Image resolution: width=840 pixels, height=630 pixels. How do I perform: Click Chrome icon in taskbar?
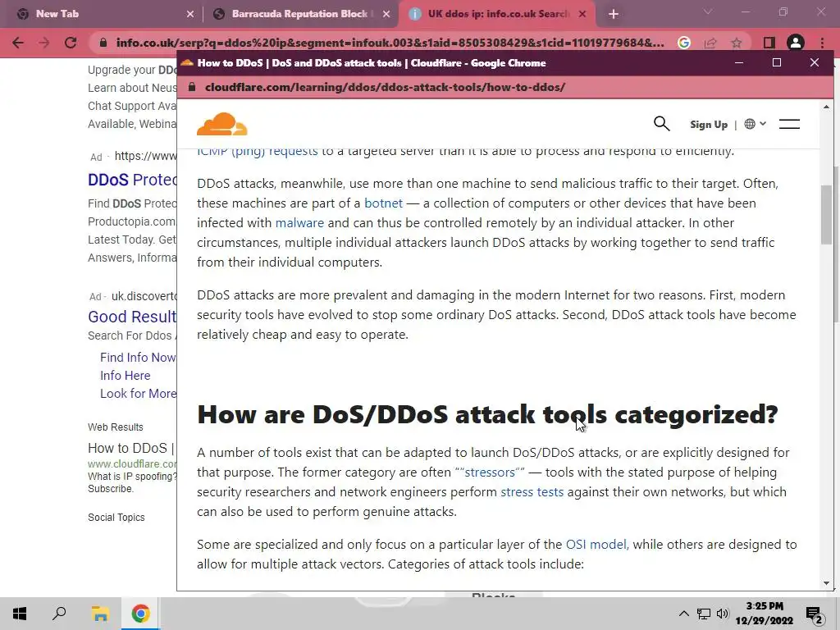(x=140, y=614)
